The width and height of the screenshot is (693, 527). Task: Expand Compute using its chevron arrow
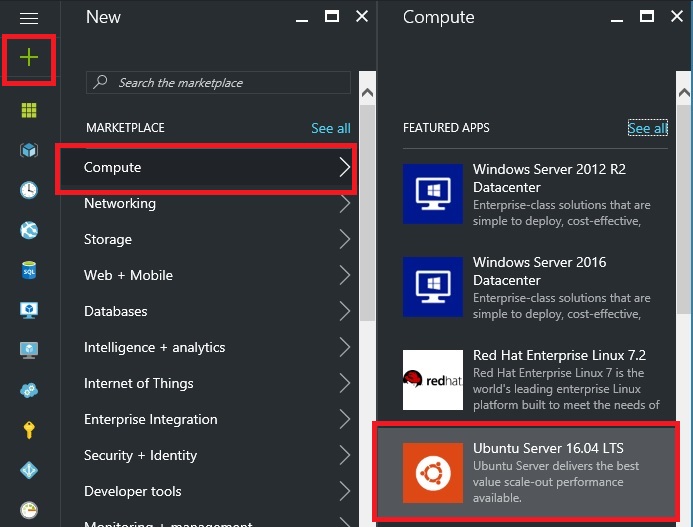[345, 167]
